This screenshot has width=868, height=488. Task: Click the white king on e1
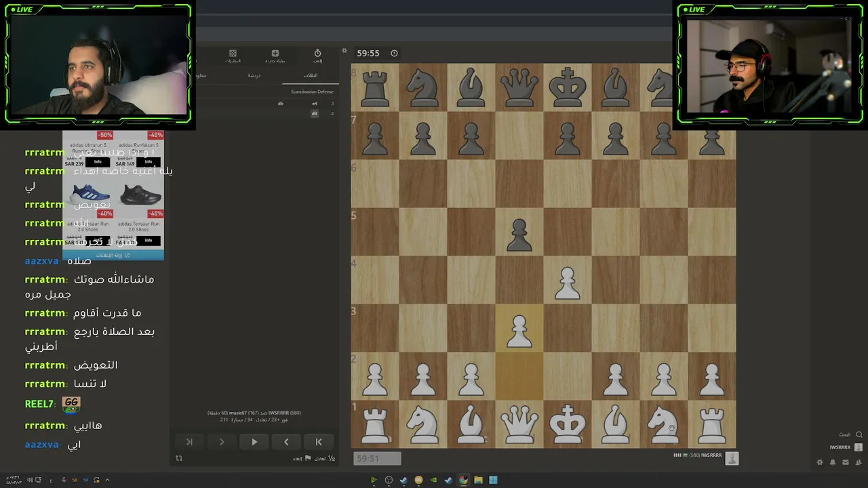(568, 424)
